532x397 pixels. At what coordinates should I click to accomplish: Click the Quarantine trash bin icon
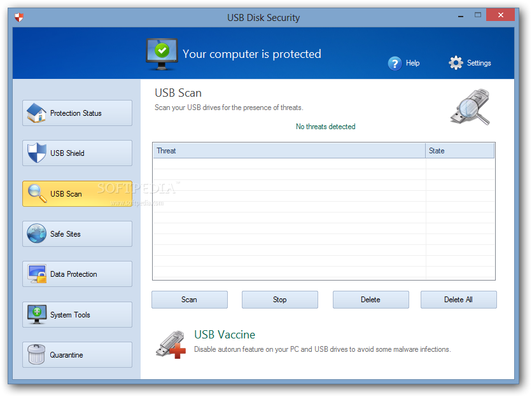(36, 354)
